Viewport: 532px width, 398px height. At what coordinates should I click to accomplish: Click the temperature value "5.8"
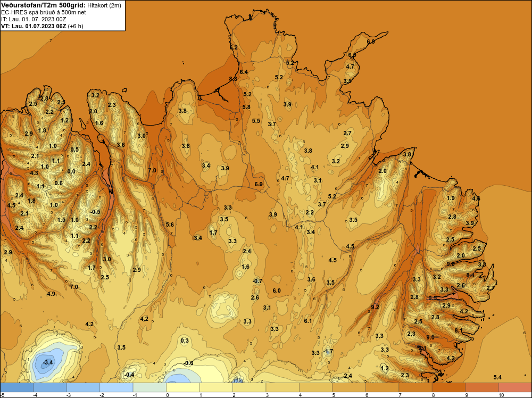tap(246, 107)
